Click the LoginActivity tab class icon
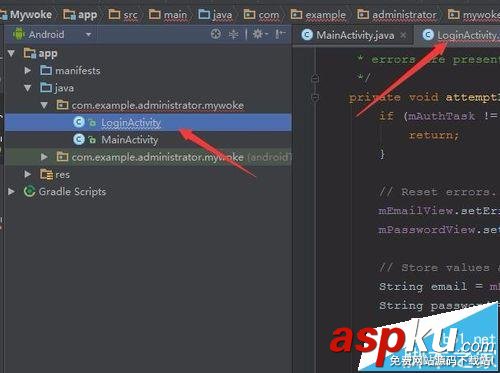Screen dimensions: 500x373 pos(428,35)
